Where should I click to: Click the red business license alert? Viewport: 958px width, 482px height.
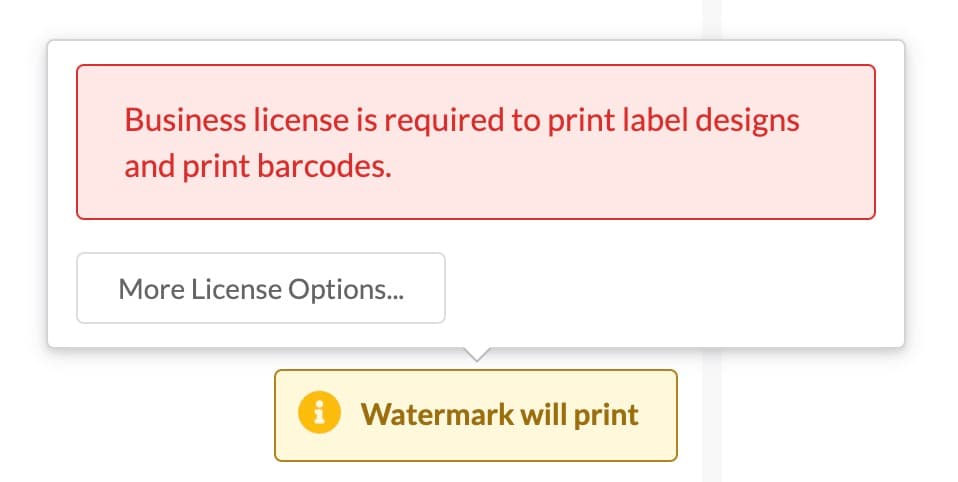pyautogui.click(x=475, y=142)
